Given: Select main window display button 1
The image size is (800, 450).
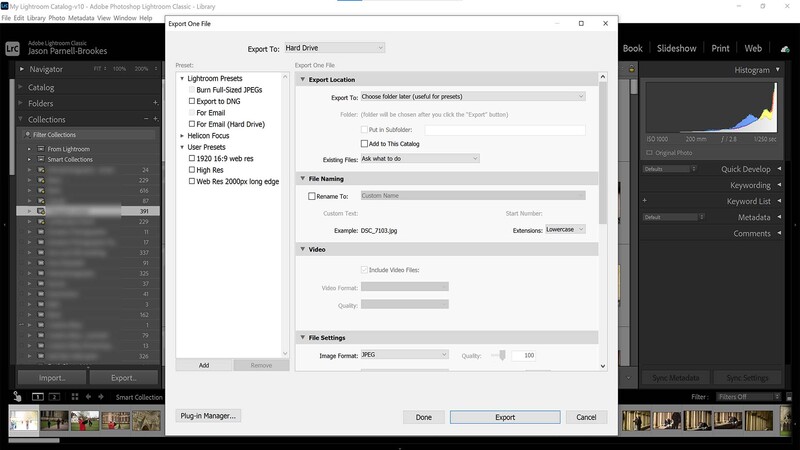Looking at the screenshot, I should [x=38, y=396].
